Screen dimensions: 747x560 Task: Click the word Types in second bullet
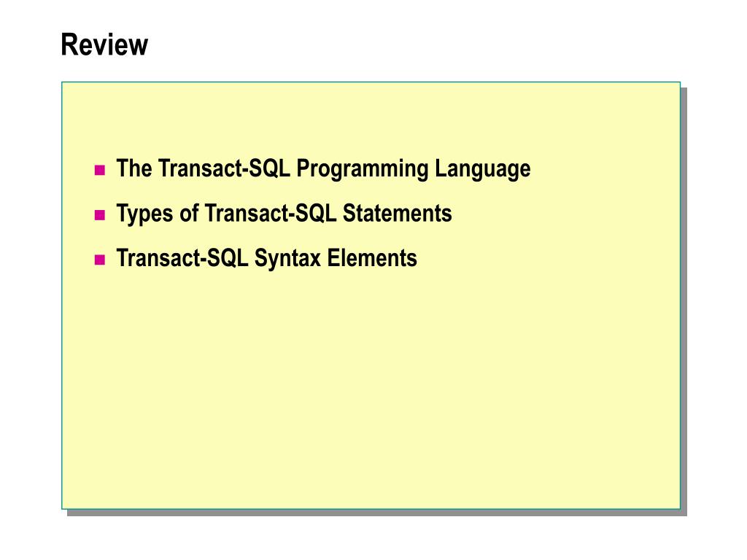(x=145, y=214)
